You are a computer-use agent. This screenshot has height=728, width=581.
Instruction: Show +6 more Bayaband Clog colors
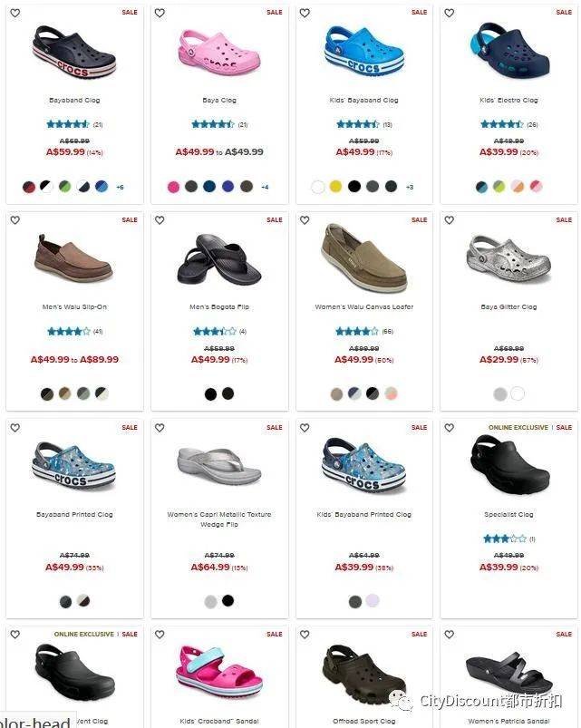pos(120,187)
